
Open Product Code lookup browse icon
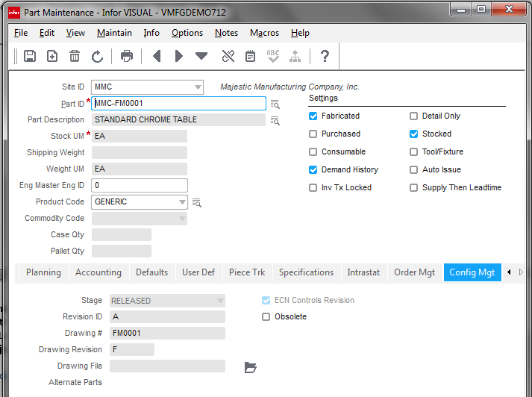[197, 202]
